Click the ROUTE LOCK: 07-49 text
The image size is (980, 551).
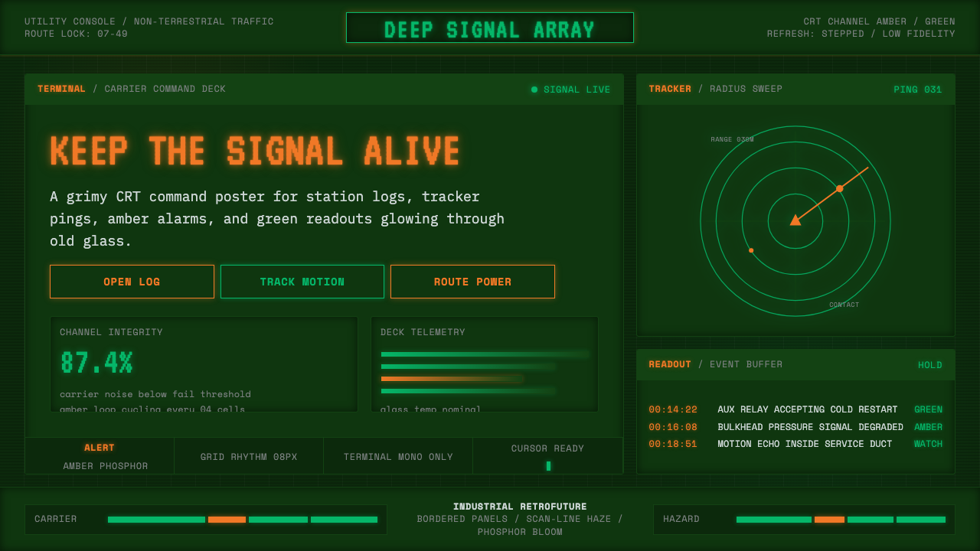[x=76, y=34]
